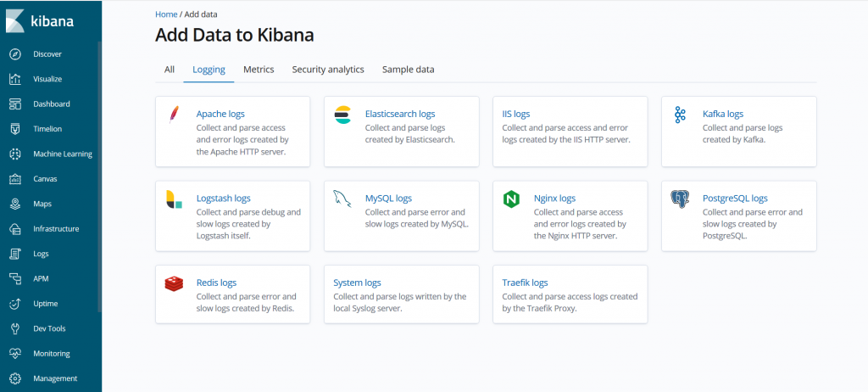Open Uptime sidebar icon

(15, 303)
